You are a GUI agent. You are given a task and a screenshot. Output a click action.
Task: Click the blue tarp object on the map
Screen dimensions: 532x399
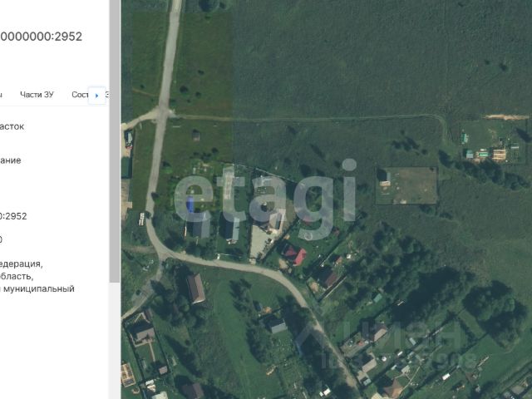pyautogui.click(x=190, y=204)
